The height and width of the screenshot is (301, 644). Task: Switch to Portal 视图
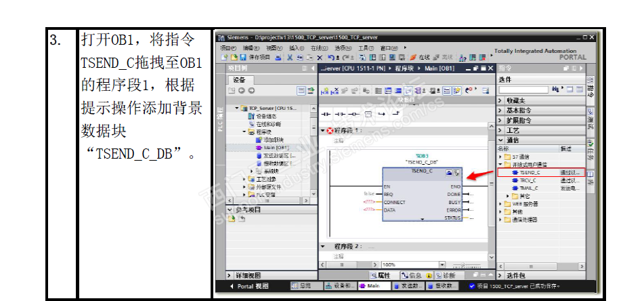click(x=249, y=286)
